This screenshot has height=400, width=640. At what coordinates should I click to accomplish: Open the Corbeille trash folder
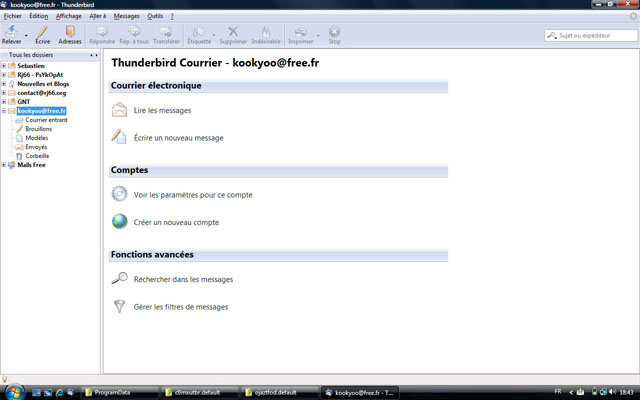37,156
